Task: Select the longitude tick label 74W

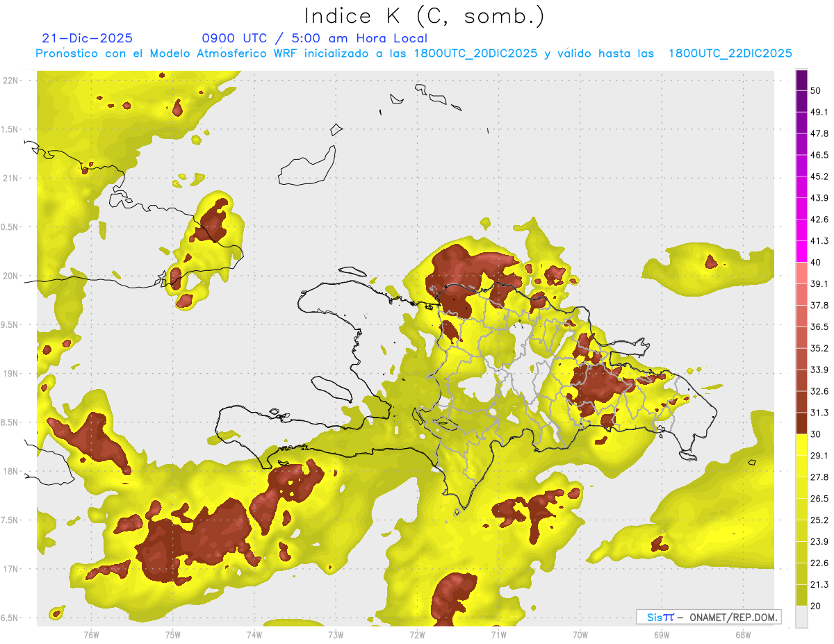Action: 254,634
